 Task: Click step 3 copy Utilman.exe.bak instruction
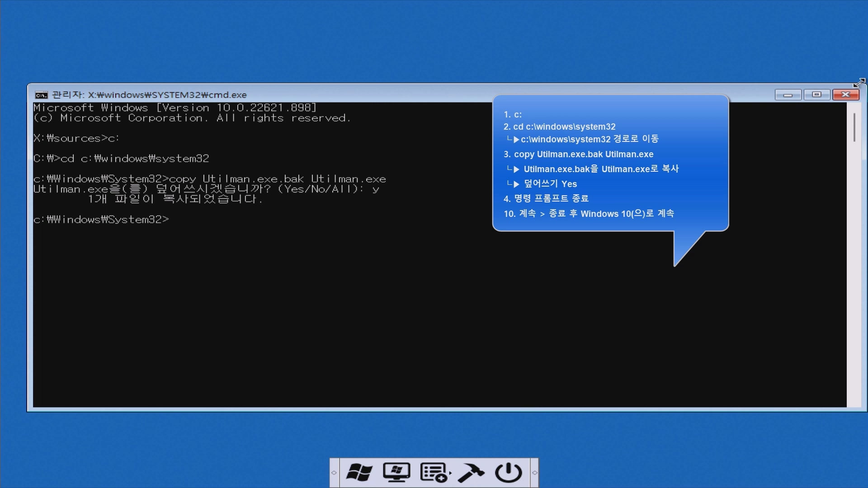(579, 155)
